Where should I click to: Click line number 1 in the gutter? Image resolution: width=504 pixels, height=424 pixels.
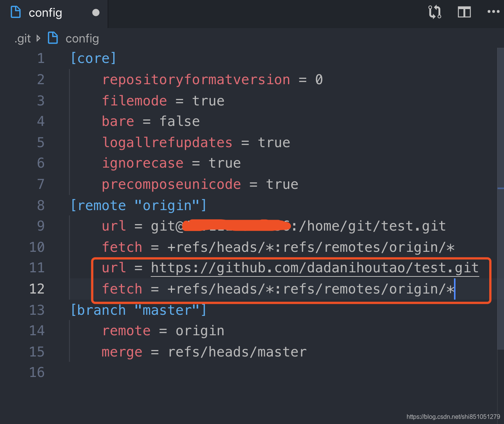click(x=41, y=58)
